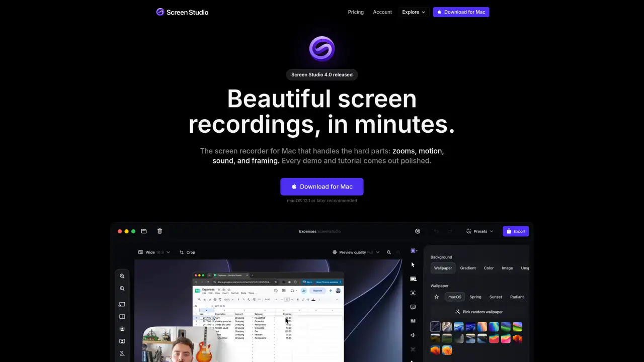This screenshot has height=362, width=644.
Task: Click the Export button
Action: click(x=516, y=231)
